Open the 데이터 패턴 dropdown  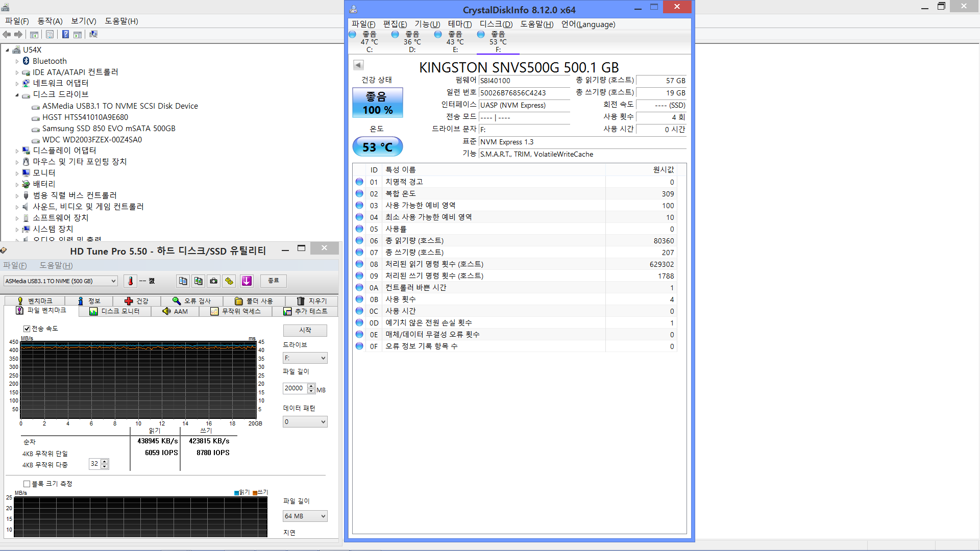(305, 422)
